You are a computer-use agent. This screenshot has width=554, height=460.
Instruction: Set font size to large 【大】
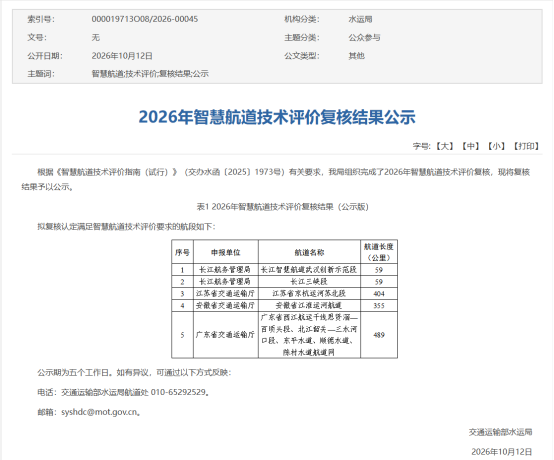pos(444,146)
